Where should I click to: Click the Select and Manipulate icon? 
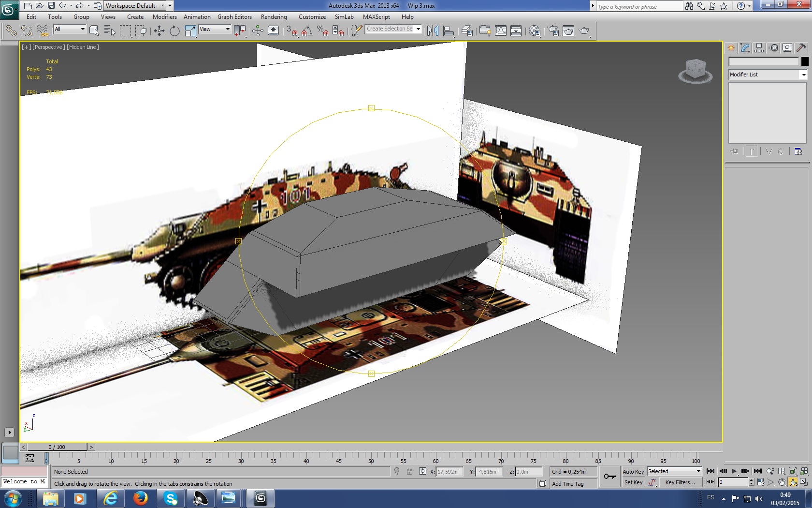coord(258,31)
